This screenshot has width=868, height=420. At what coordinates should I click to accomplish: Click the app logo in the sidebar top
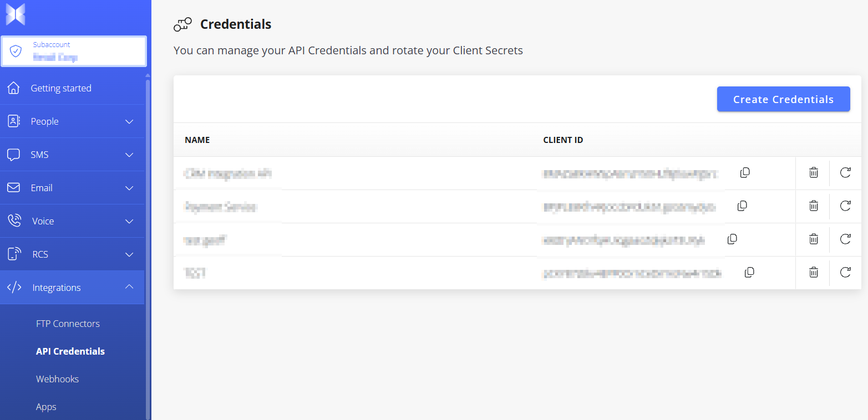point(16,14)
